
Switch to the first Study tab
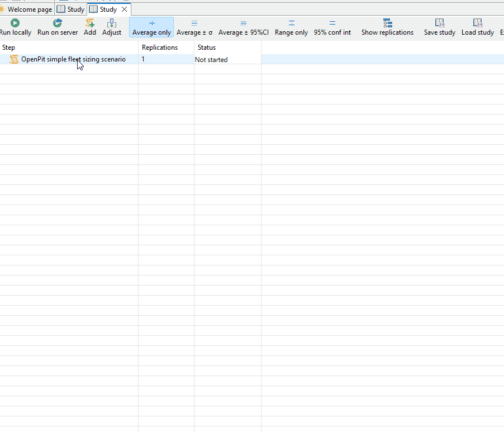[x=71, y=10]
